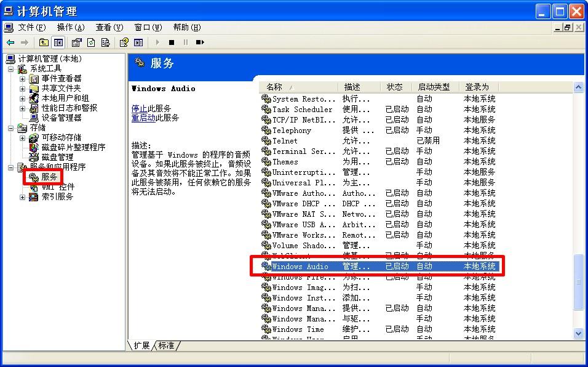Click the Refresh icon on the toolbar
Image resolution: width=588 pixels, height=367 pixels.
[90, 42]
